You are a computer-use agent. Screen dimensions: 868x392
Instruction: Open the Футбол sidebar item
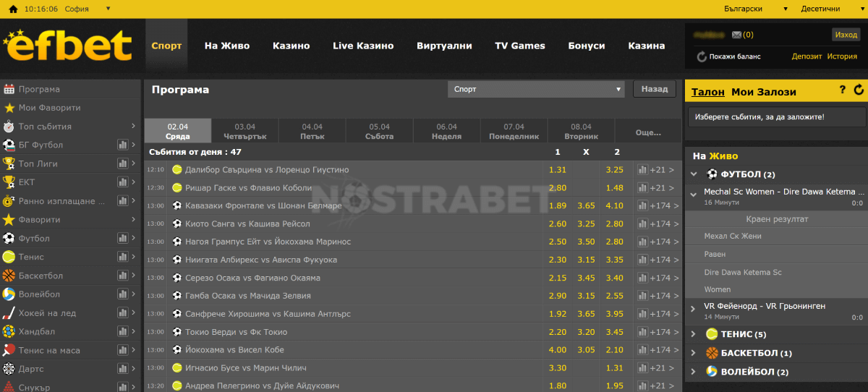[x=70, y=239]
